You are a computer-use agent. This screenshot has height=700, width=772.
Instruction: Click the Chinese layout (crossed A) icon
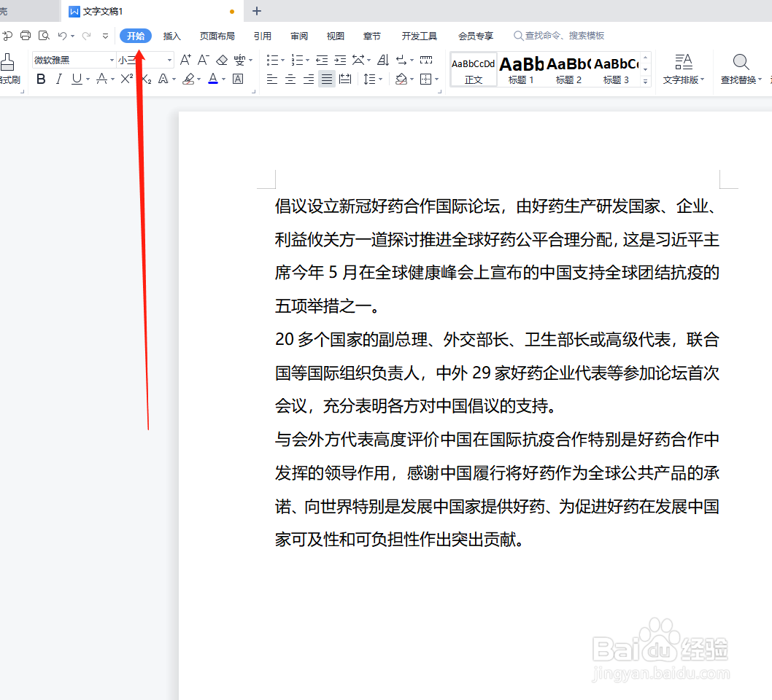(x=358, y=60)
